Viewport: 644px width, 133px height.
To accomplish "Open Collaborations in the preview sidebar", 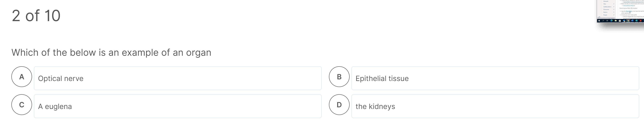I will pyautogui.click(x=607, y=7).
